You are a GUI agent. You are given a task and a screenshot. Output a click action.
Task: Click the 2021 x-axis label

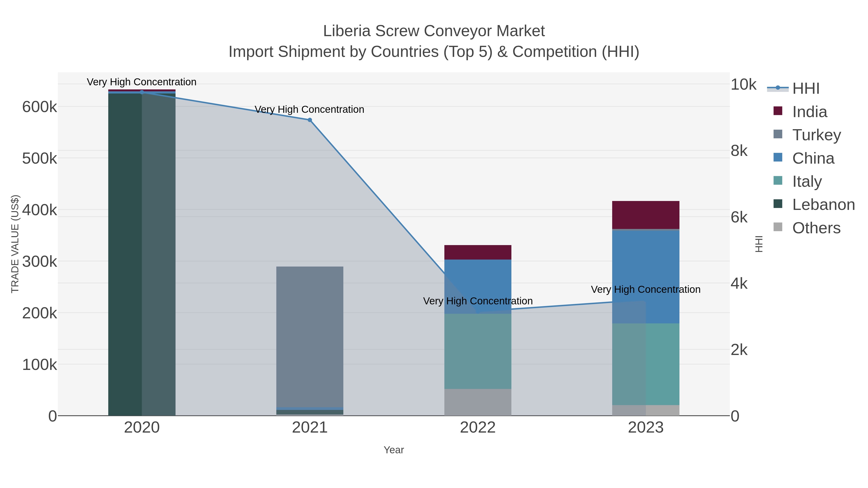310,428
